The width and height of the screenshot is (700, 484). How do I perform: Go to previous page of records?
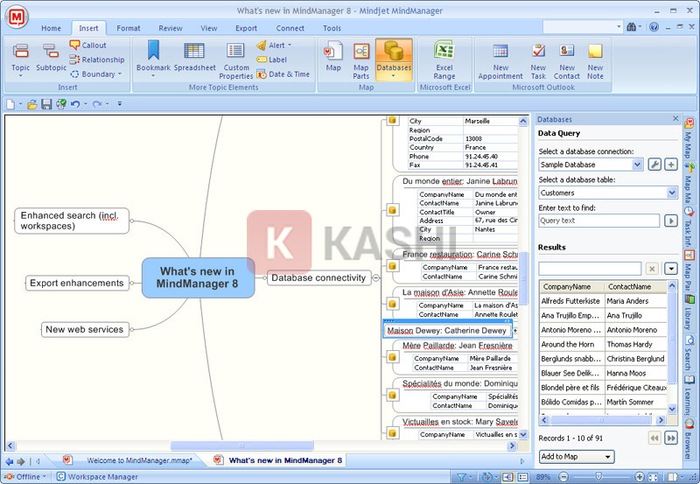654,438
